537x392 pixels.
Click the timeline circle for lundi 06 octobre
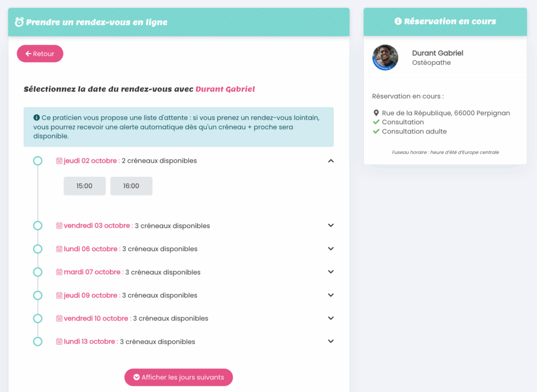point(38,249)
